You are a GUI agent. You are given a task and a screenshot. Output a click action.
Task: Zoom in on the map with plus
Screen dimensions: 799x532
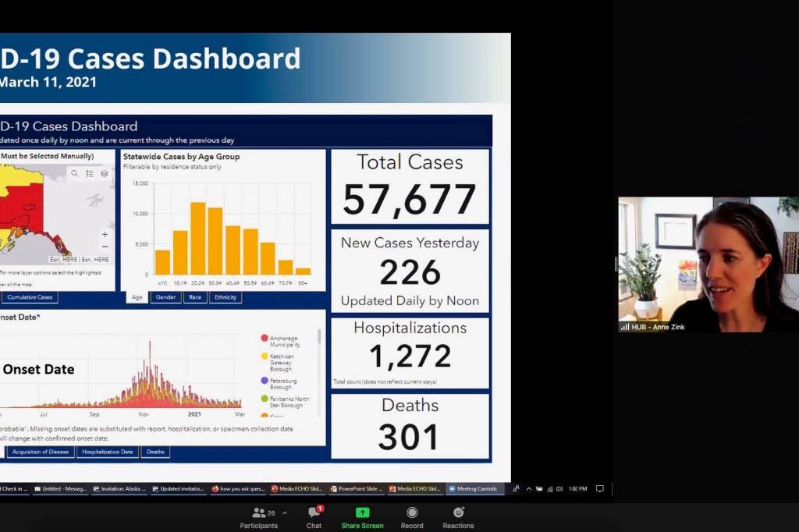(105, 234)
